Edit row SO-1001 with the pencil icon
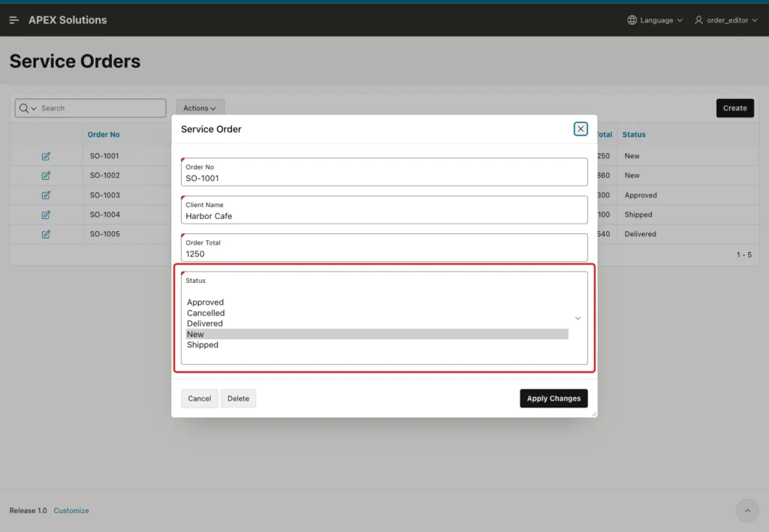Image resolution: width=769 pixels, height=532 pixels. tap(46, 156)
